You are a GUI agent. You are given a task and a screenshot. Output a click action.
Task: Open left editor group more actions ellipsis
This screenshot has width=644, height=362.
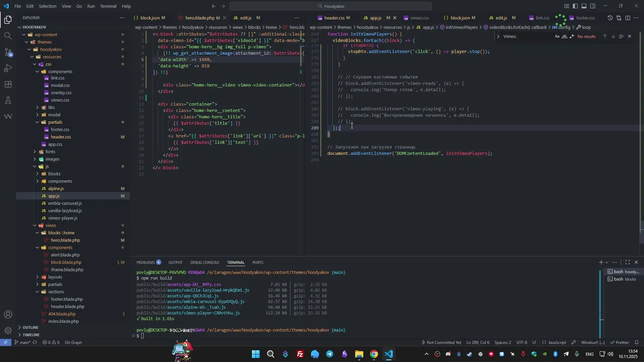tap(297, 18)
